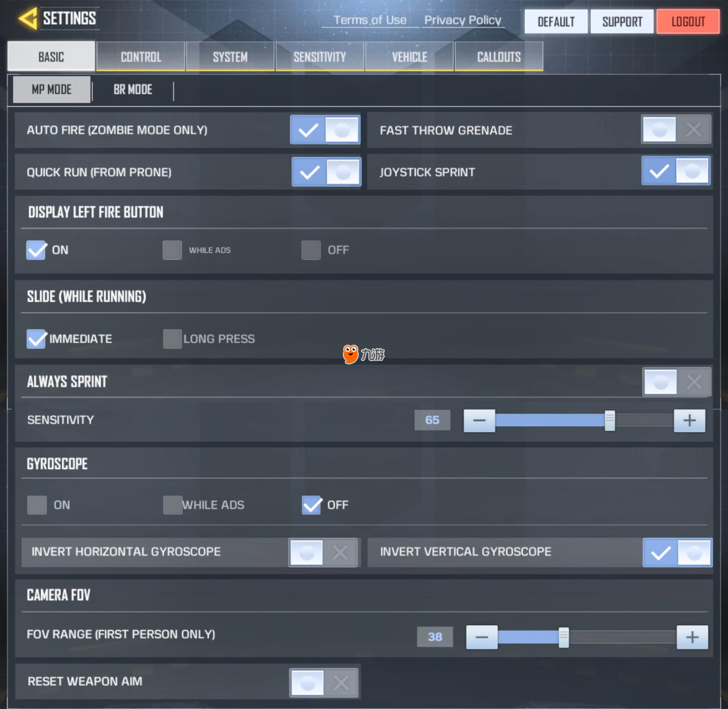
Task: Open the Callouts tab
Action: coord(499,56)
